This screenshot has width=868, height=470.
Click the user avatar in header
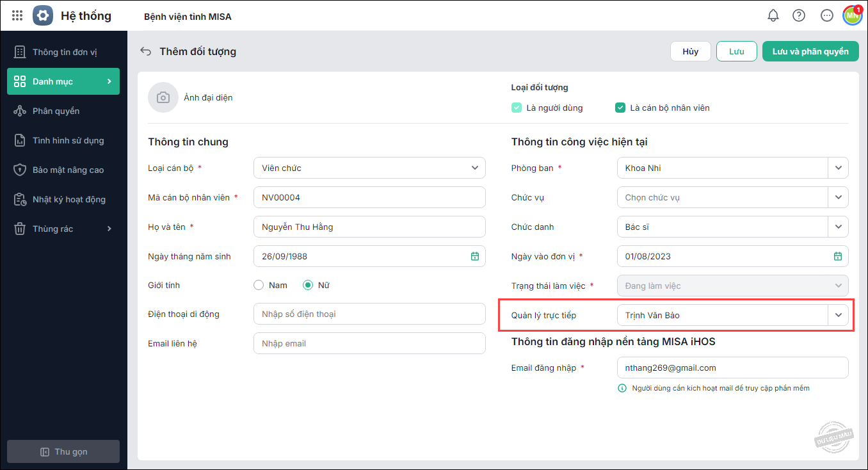[x=852, y=15]
